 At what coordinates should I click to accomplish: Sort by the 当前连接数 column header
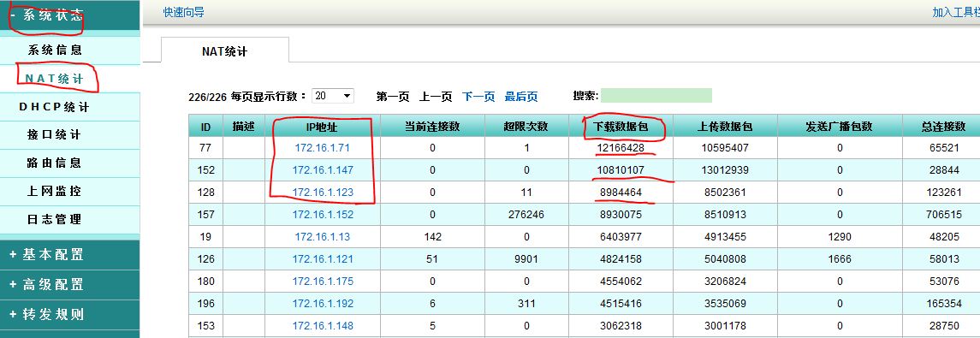point(432,127)
